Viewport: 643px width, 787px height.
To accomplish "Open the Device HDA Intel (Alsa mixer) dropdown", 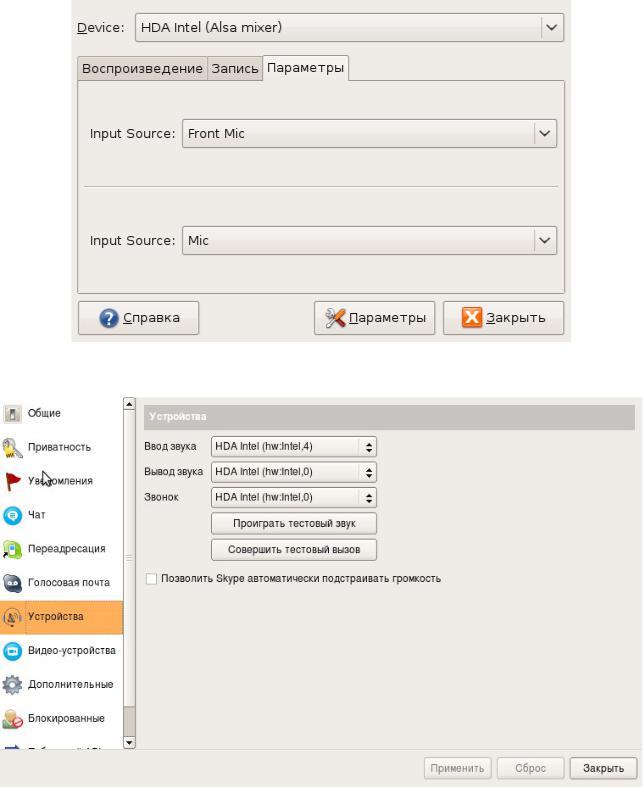I will 349,27.
